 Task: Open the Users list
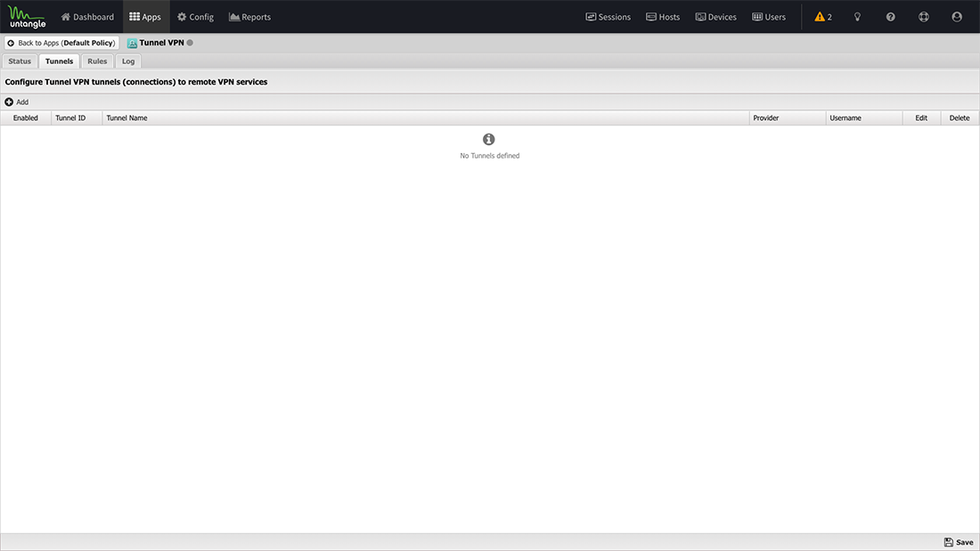[x=770, y=17]
